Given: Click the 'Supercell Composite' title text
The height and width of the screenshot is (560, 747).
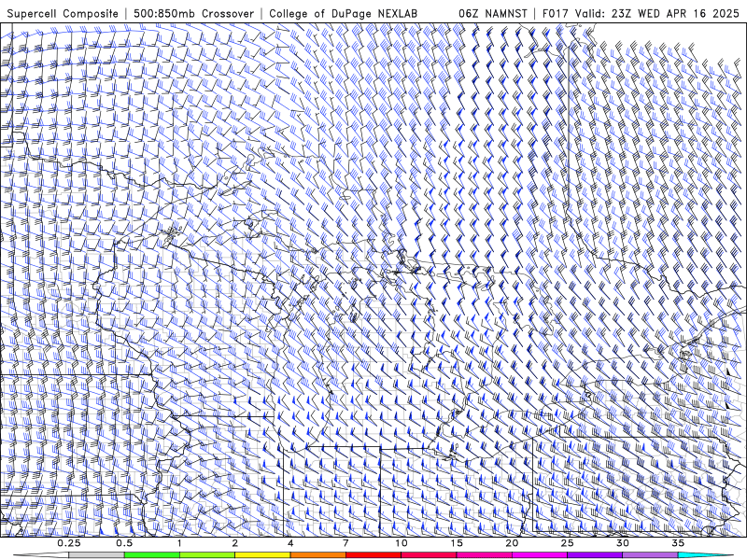Looking at the screenshot, I should click(63, 14).
